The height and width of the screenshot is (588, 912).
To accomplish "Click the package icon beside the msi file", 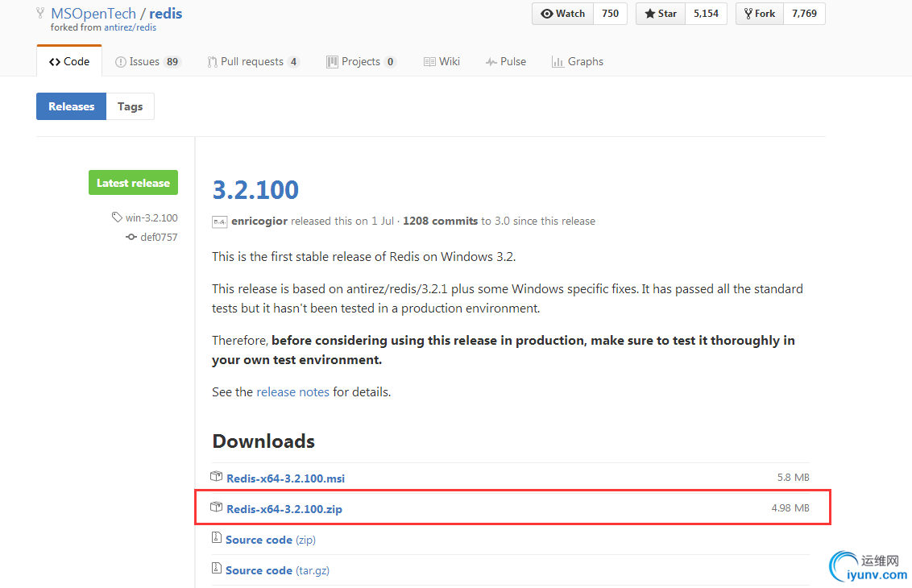I will coord(217,476).
